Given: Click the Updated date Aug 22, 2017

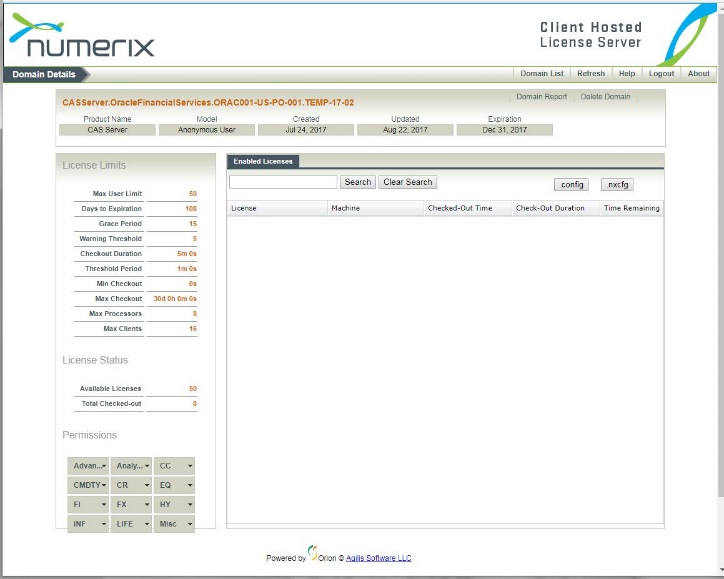Looking at the screenshot, I should [x=405, y=130].
